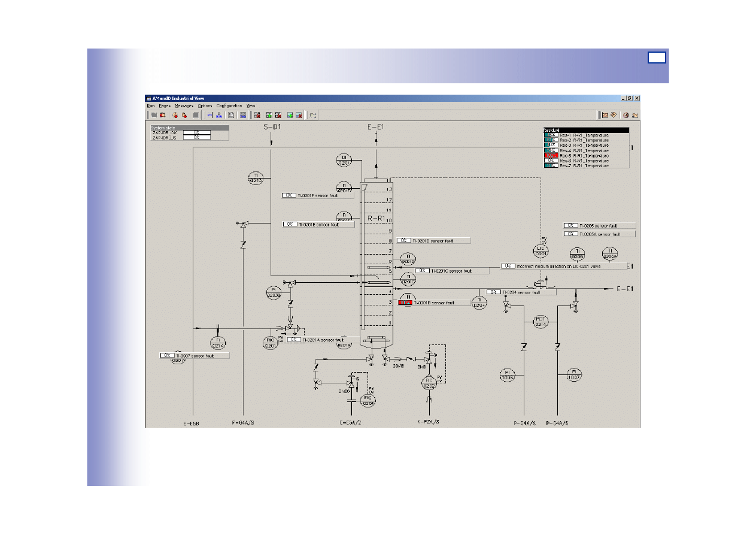Open the Configuration menu
The height and width of the screenshot is (535, 756).
pyautogui.click(x=229, y=105)
